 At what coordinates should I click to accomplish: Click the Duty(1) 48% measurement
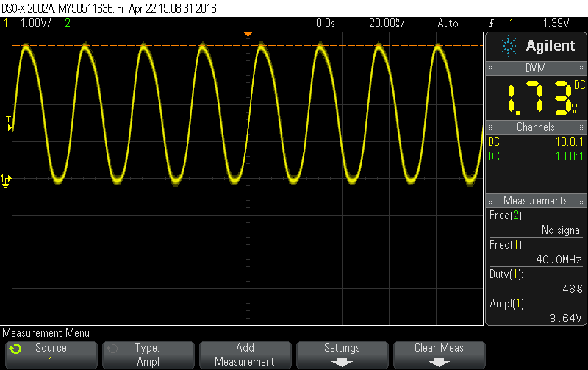tap(536, 282)
